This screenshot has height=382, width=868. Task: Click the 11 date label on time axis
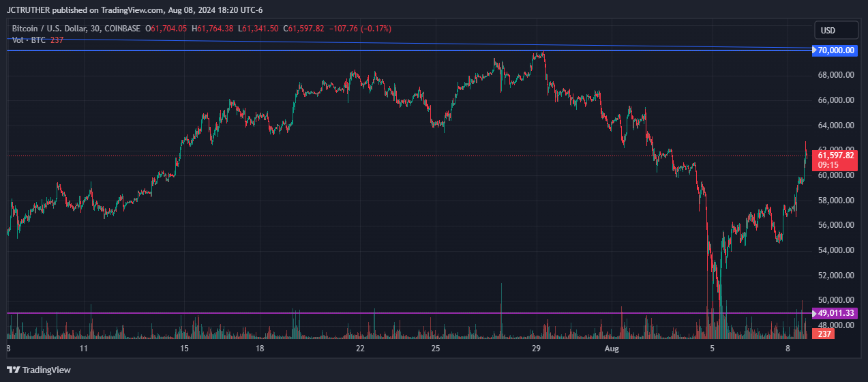click(x=83, y=348)
